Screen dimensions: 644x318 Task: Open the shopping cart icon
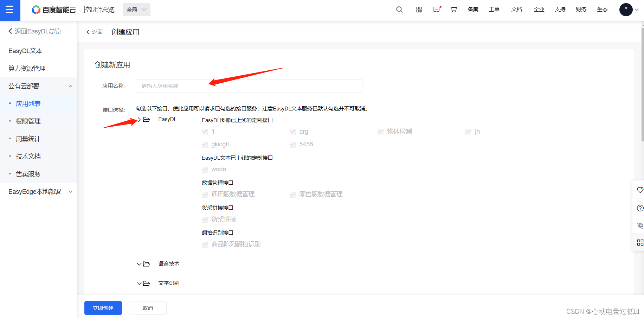pyautogui.click(x=454, y=9)
